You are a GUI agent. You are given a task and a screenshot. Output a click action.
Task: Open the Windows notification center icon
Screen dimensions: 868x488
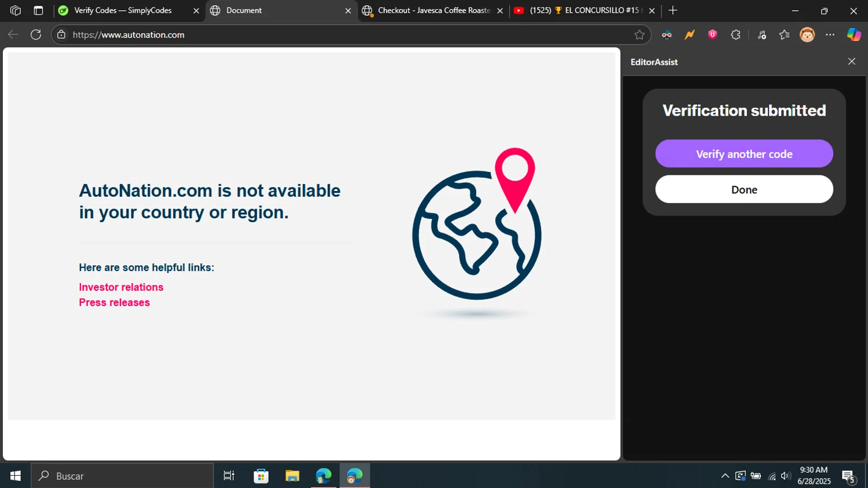click(x=849, y=476)
